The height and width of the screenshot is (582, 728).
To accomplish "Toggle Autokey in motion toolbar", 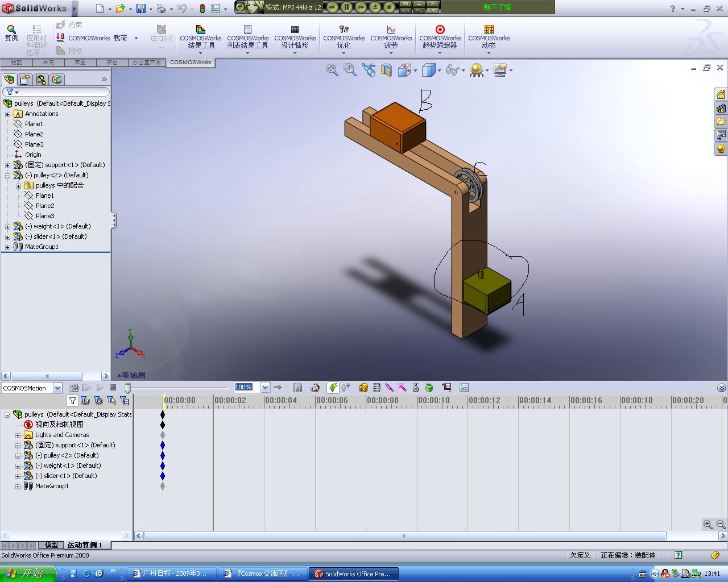I will tap(333, 388).
